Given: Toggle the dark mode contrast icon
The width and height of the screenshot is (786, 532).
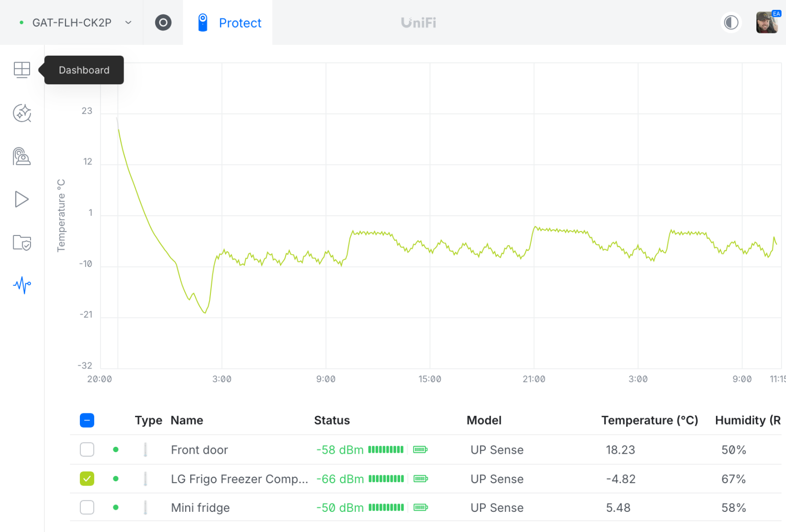Looking at the screenshot, I should click(x=731, y=23).
